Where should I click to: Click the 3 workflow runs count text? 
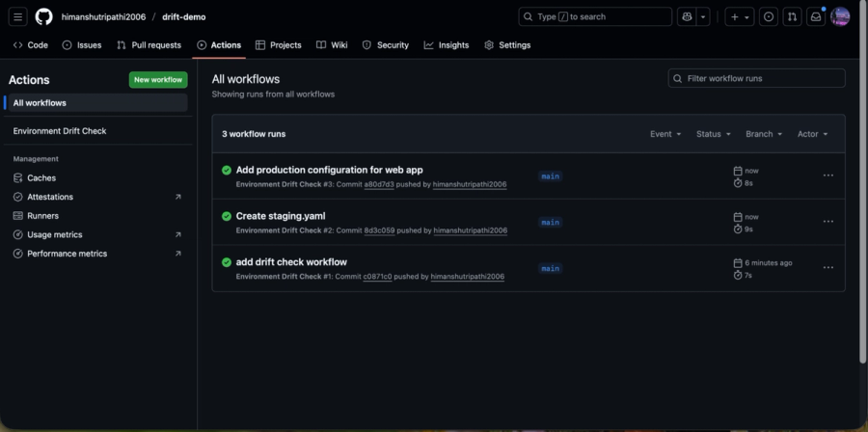point(254,134)
